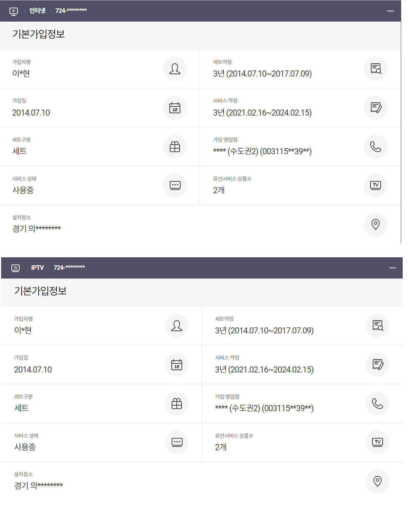Click the 가입자명 person icon in 인터넷 section
408x532 pixels.
tap(175, 69)
